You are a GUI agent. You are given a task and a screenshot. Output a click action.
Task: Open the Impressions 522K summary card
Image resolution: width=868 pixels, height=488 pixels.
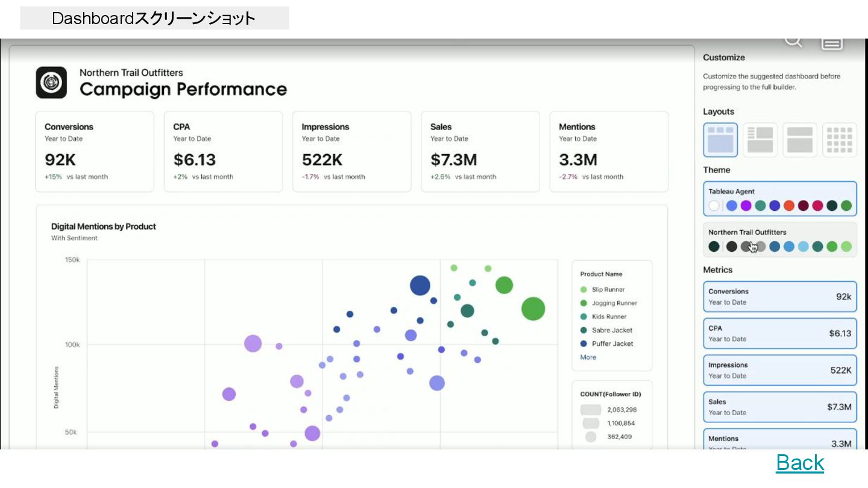pos(352,152)
